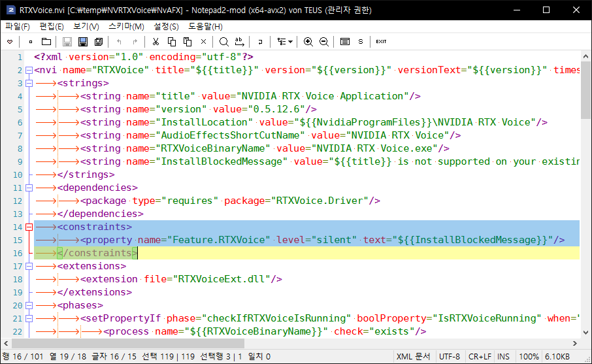
Task: Click horizontal scrollbar right arrow
Action: click(574, 343)
